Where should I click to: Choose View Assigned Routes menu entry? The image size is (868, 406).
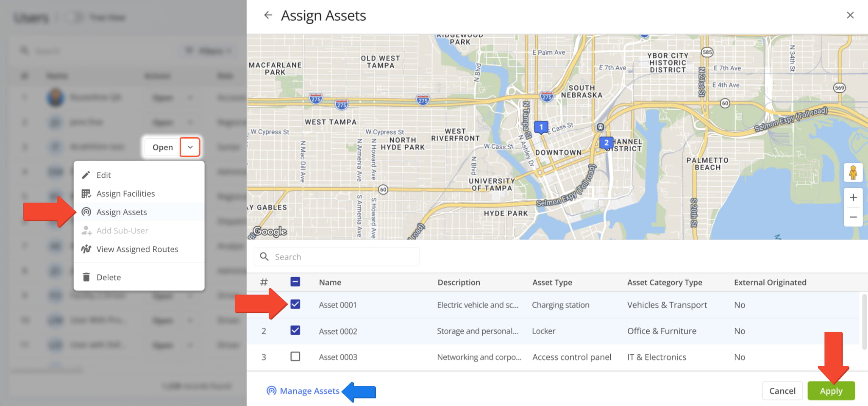coord(139,249)
